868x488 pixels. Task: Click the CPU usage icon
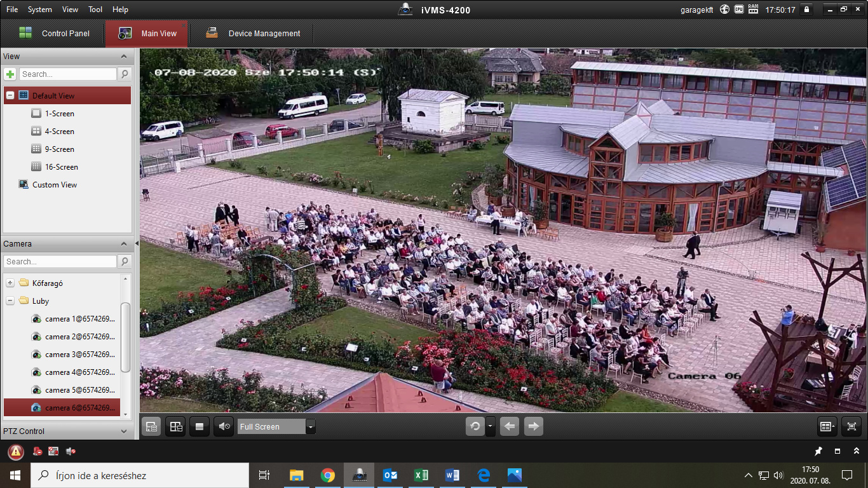tap(739, 10)
